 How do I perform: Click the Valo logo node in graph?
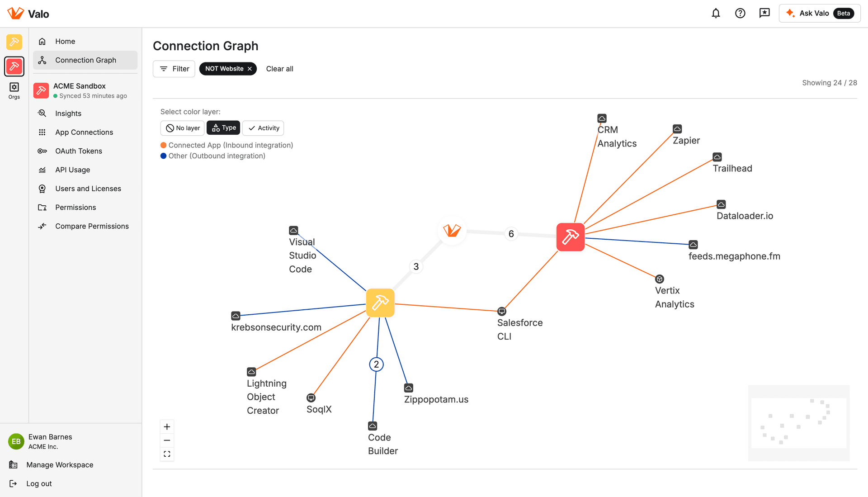coord(452,231)
